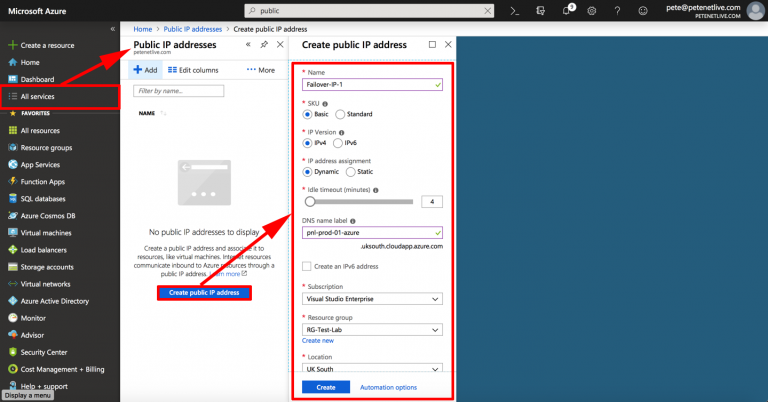Sort by the NAME column
The height and width of the screenshot is (402, 768).
click(152, 113)
